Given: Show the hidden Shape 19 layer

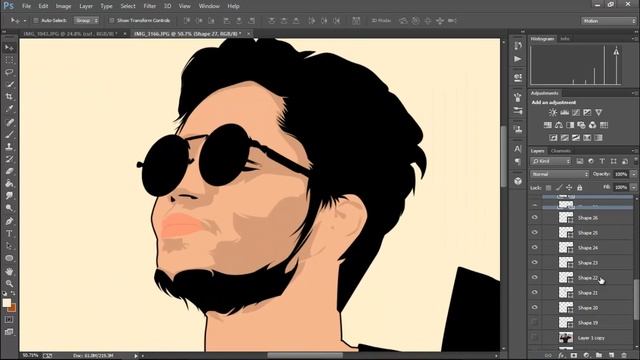Looking at the screenshot, I should (x=535, y=322).
